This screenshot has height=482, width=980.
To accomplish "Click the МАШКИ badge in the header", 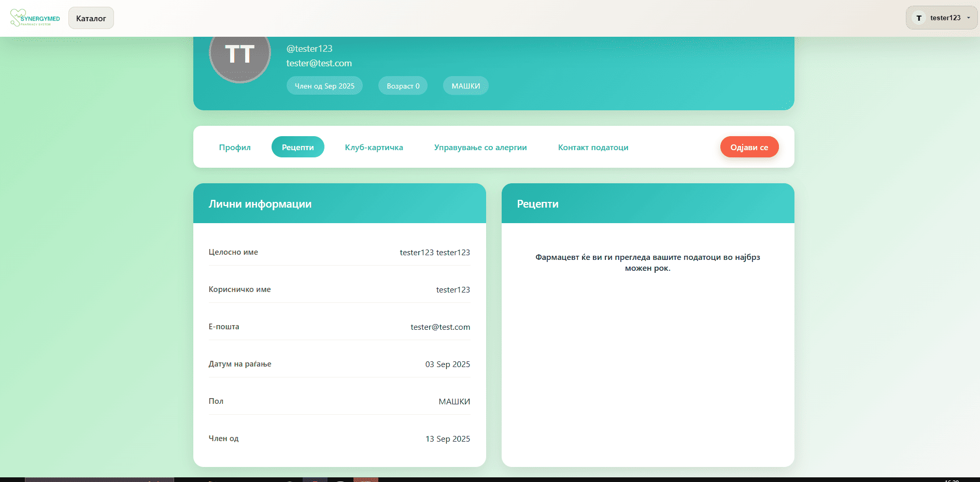I will coord(465,86).
